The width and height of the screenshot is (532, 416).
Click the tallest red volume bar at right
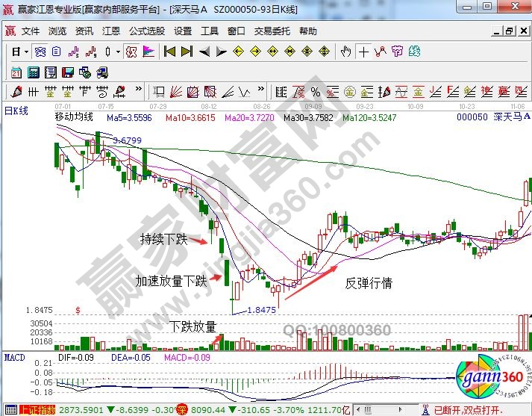pyautogui.click(x=520, y=332)
